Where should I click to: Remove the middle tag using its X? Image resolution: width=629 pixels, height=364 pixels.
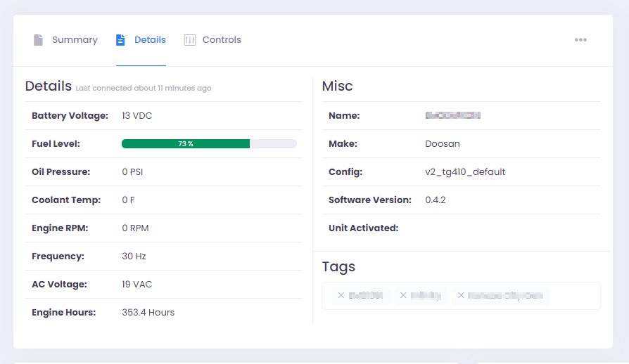[x=403, y=296]
